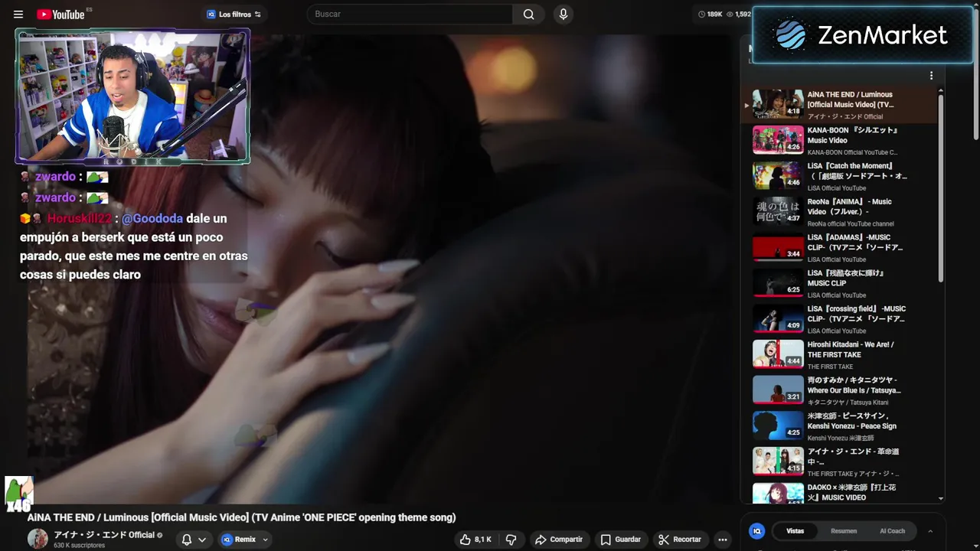Click the playlist scrollbar up arrow

941,91
